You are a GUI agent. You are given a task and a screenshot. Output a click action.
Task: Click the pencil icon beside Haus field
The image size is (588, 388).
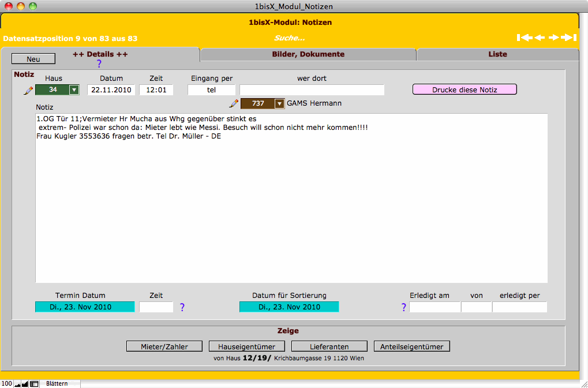(x=28, y=90)
